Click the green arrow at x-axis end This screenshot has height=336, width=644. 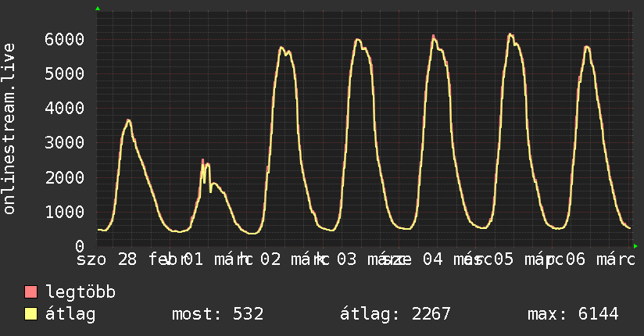[635, 246]
